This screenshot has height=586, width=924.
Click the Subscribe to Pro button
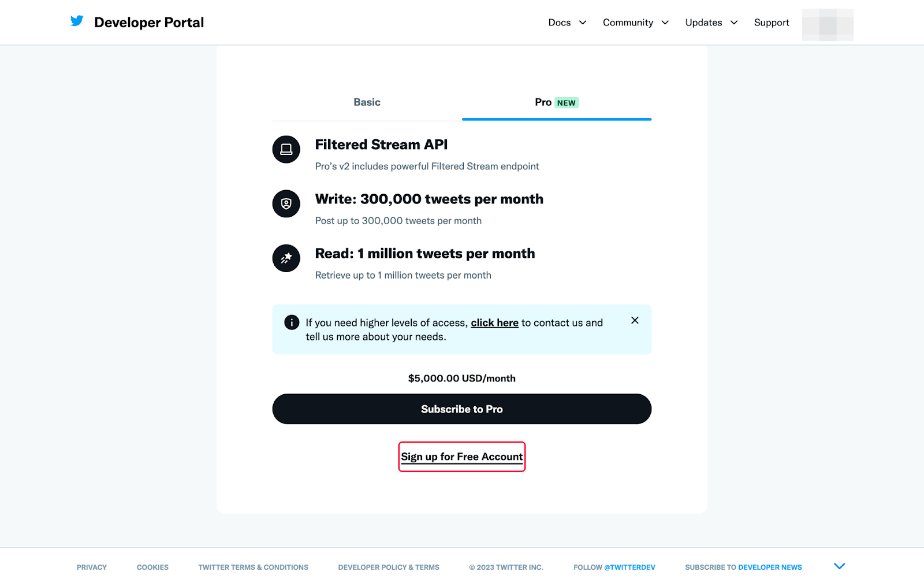tap(462, 409)
